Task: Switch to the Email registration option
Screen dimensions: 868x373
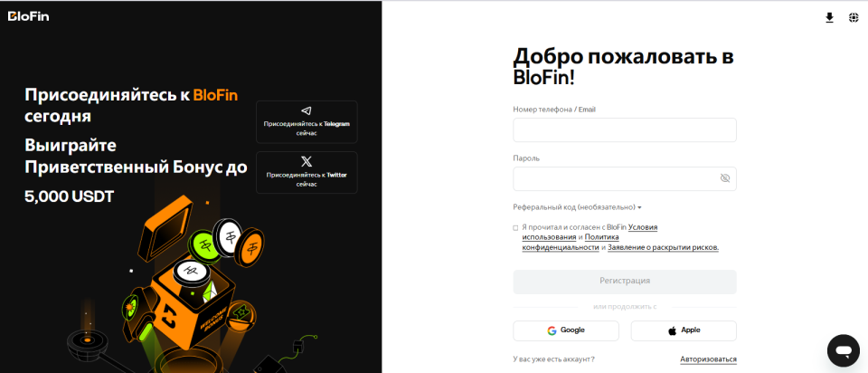Action: click(x=587, y=110)
